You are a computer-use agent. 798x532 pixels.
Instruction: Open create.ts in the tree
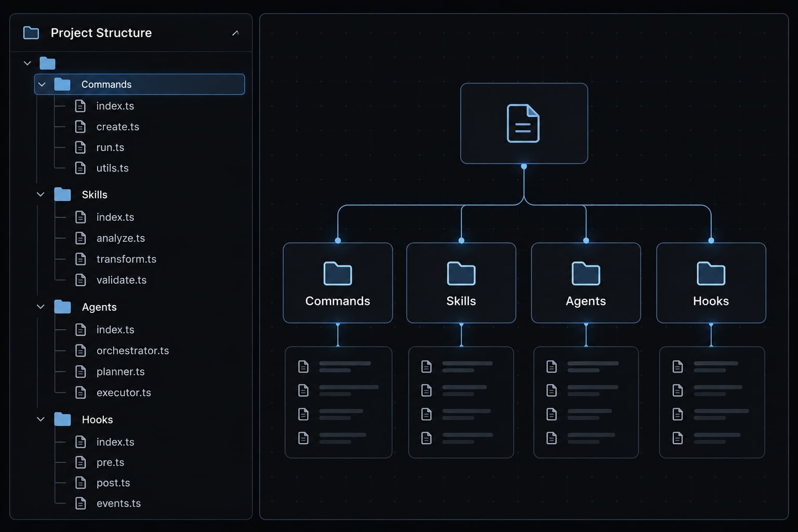117,127
